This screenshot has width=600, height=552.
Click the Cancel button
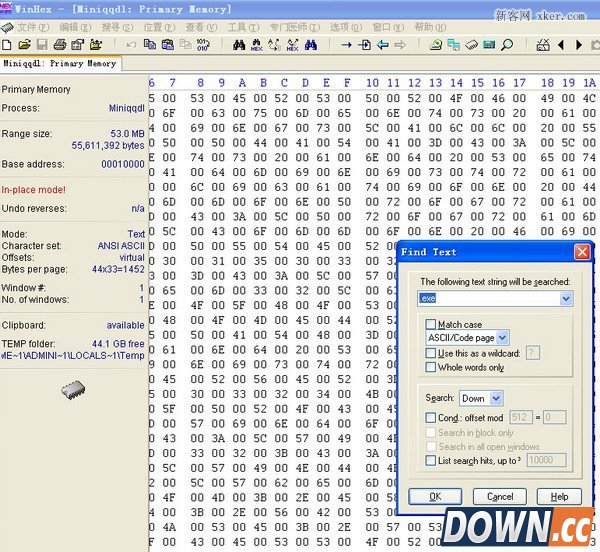[x=499, y=496]
